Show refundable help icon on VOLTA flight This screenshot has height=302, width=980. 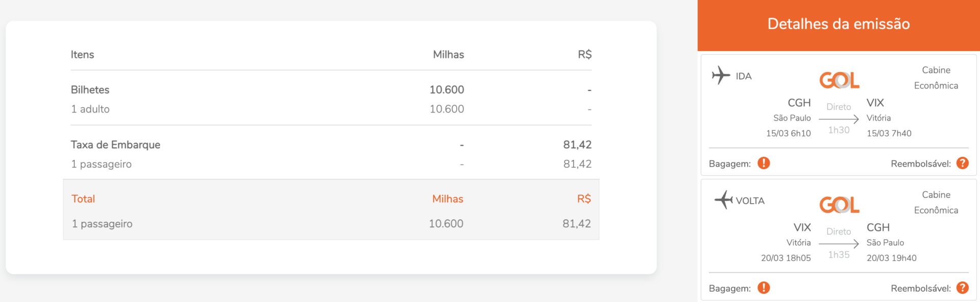(x=963, y=288)
